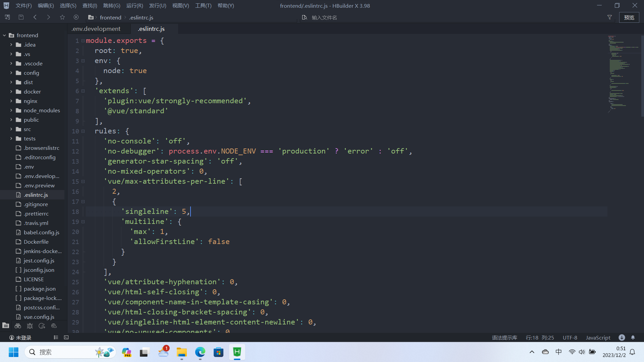Collapse code fold at line 10

point(83,131)
